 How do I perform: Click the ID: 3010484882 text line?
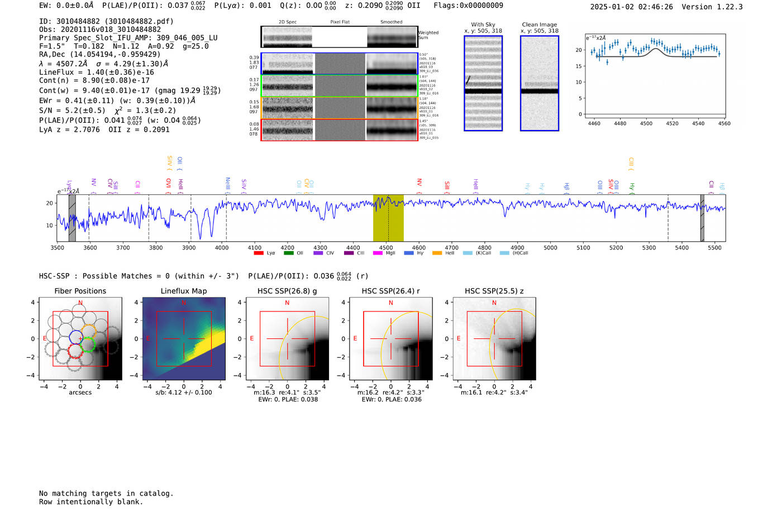point(106,21)
